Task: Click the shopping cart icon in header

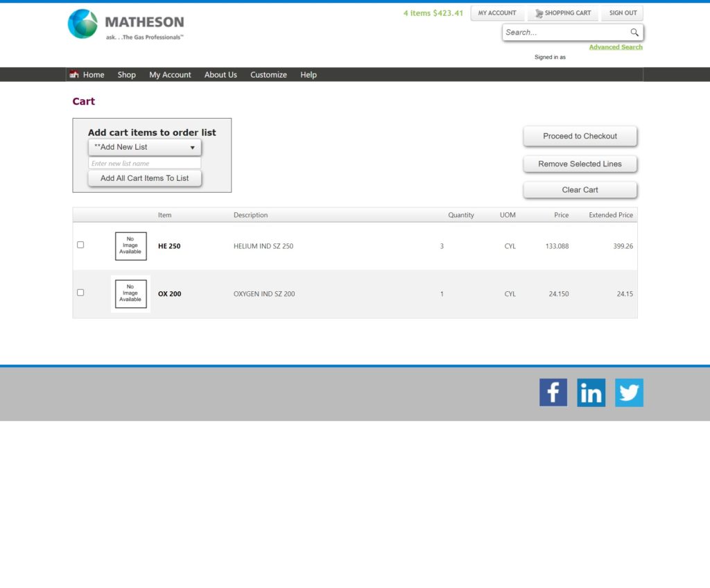Action: [539, 13]
